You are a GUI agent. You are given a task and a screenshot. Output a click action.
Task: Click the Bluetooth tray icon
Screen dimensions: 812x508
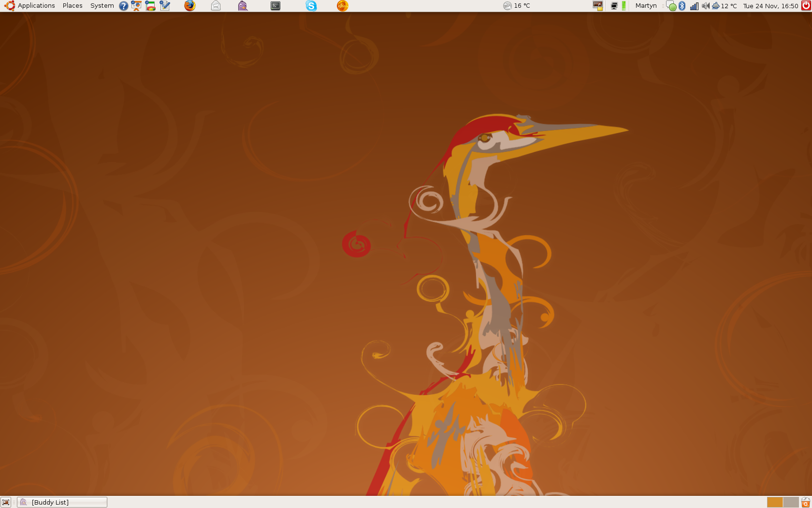tap(682, 6)
